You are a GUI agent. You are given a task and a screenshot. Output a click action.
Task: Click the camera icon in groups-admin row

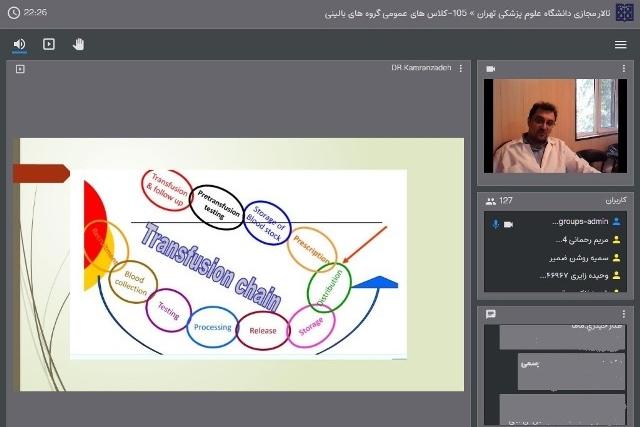[509, 224]
